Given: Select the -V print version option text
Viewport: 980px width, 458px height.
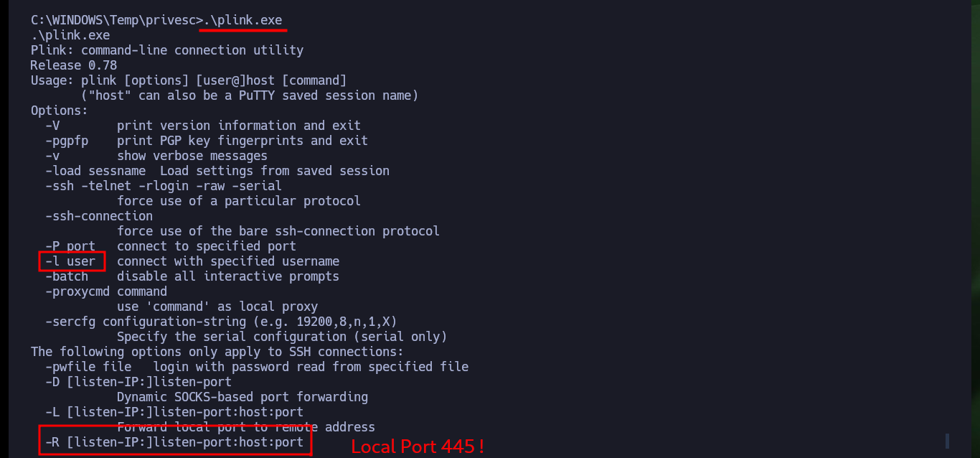Looking at the screenshot, I should pyautogui.click(x=203, y=126).
